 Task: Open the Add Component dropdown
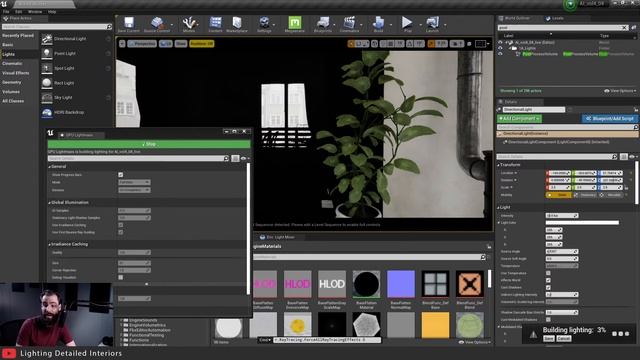point(519,119)
